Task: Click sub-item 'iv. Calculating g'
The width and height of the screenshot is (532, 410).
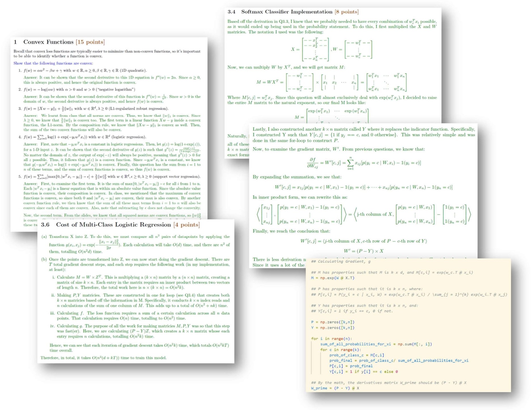Action: [140, 331]
